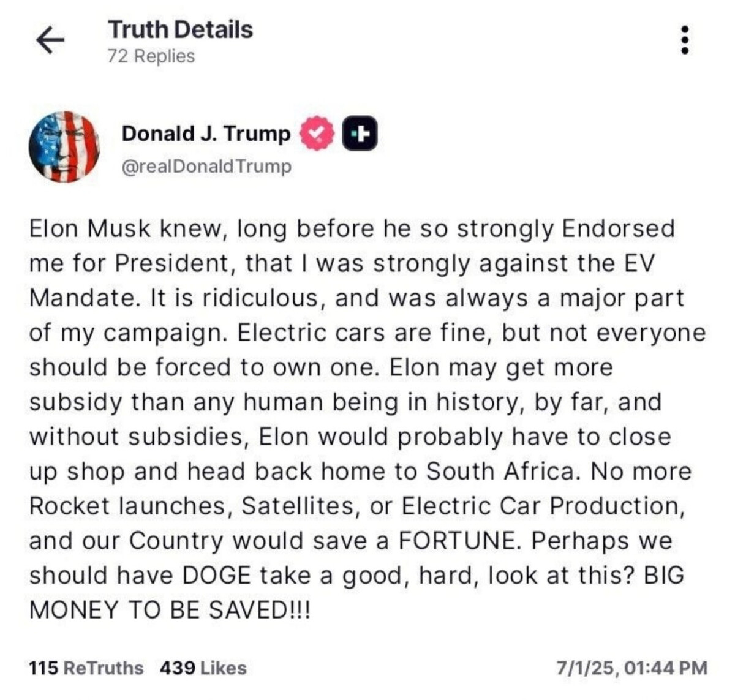Open the three-dot more options menu
The width and height of the screenshot is (735, 700).
point(685,40)
